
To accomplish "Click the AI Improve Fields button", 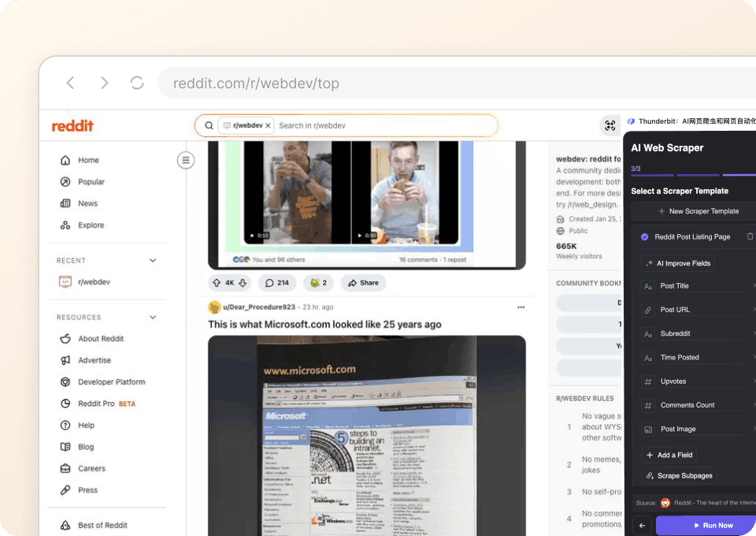I will [x=677, y=263].
